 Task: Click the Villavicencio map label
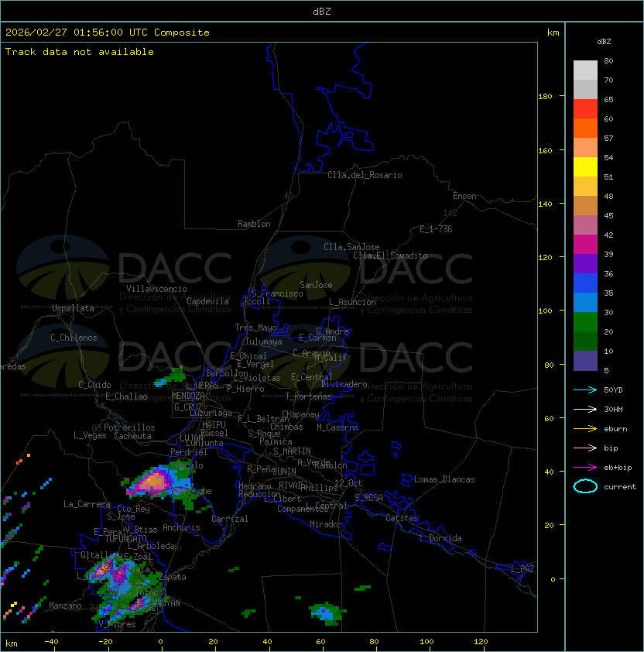[x=156, y=289]
